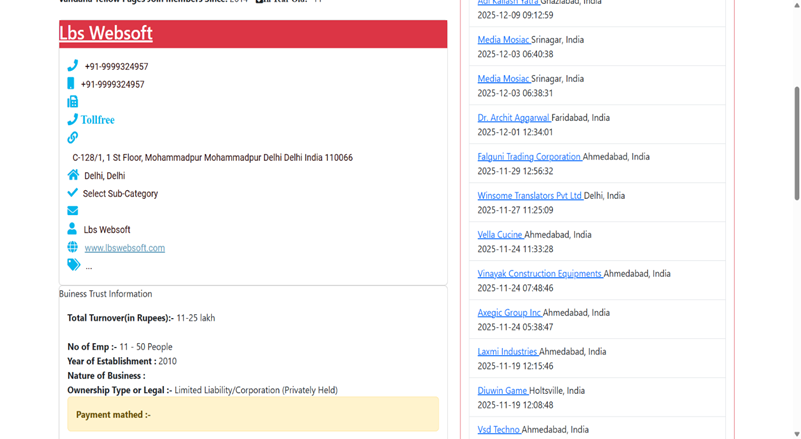Open Falguni Trading Corporation listing
This screenshot has width=801, height=439.
click(x=529, y=157)
